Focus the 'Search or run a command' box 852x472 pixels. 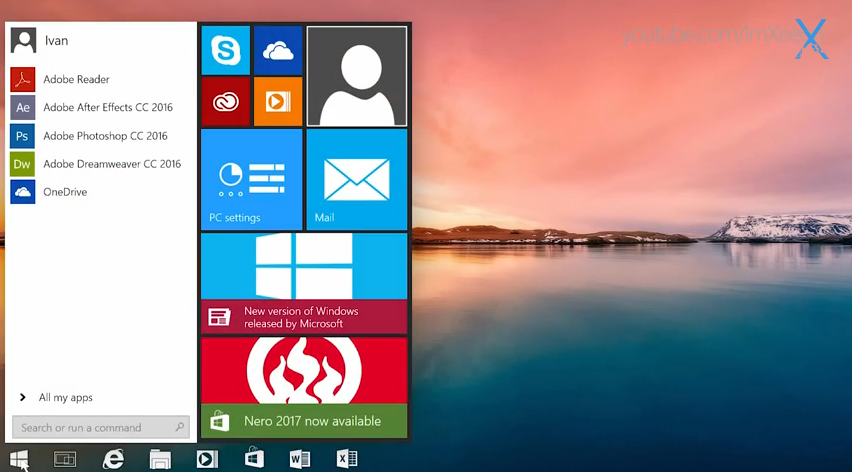pyautogui.click(x=101, y=427)
